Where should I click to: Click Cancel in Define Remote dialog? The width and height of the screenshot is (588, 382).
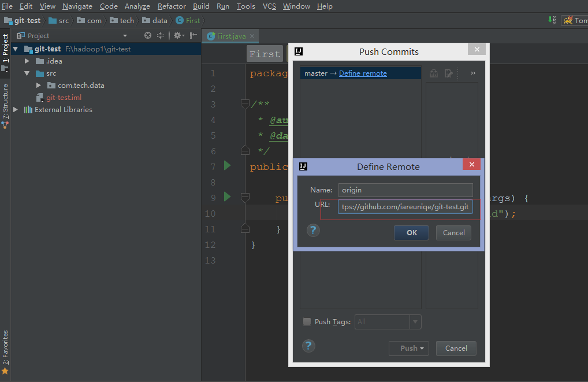click(454, 233)
